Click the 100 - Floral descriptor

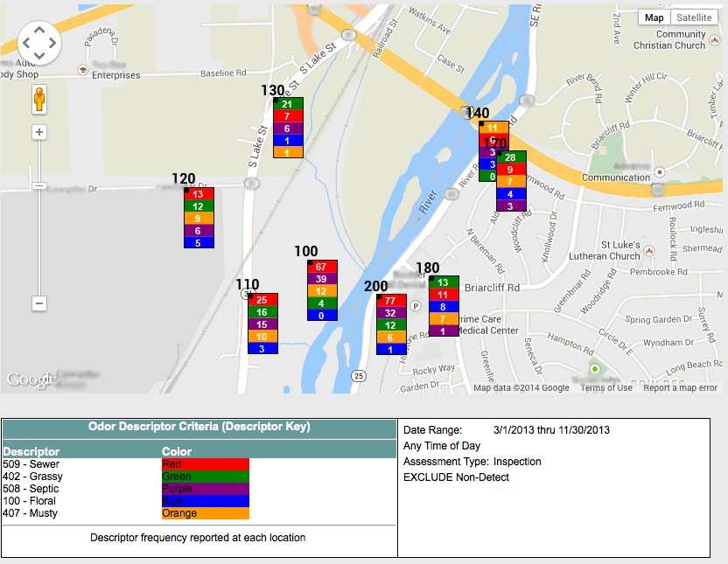tap(29, 501)
